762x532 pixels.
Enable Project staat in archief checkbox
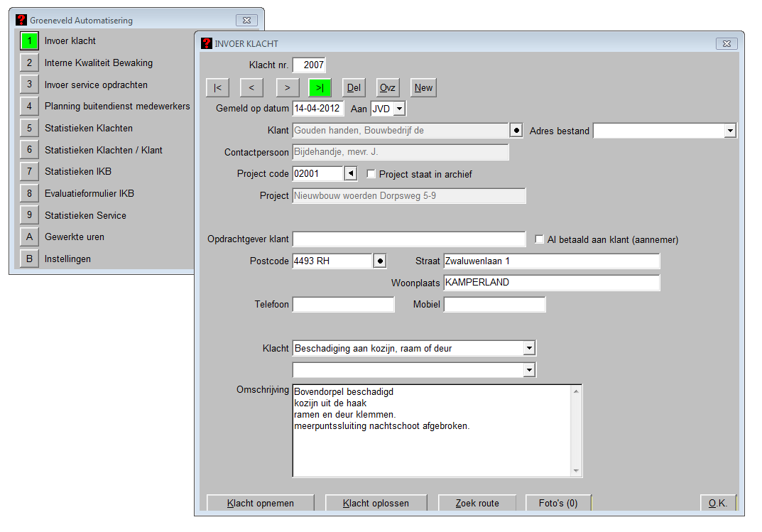(371, 174)
